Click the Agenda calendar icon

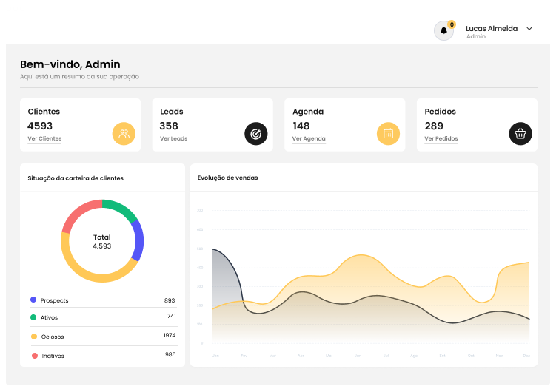pyautogui.click(x=388, y=134)
